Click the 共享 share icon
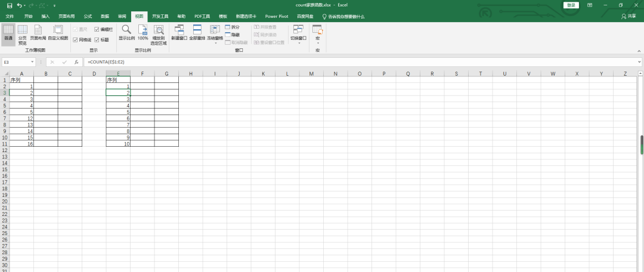 [x=629, y=17]
